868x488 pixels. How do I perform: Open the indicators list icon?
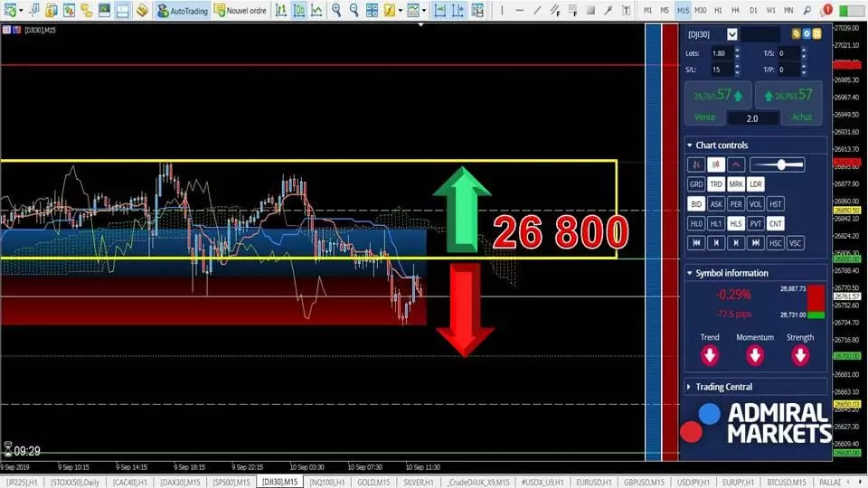[390, 10]
